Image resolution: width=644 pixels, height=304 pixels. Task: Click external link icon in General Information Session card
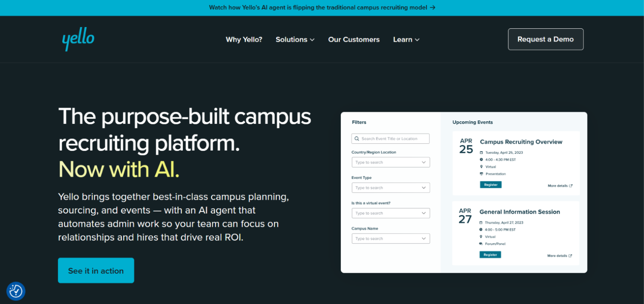tap(570, 256)
